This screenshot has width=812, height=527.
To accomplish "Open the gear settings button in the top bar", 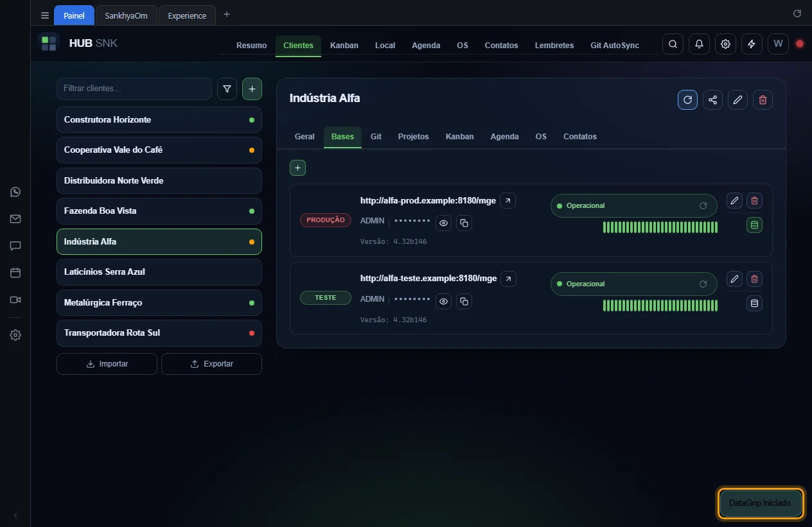I will coord(725,44).
